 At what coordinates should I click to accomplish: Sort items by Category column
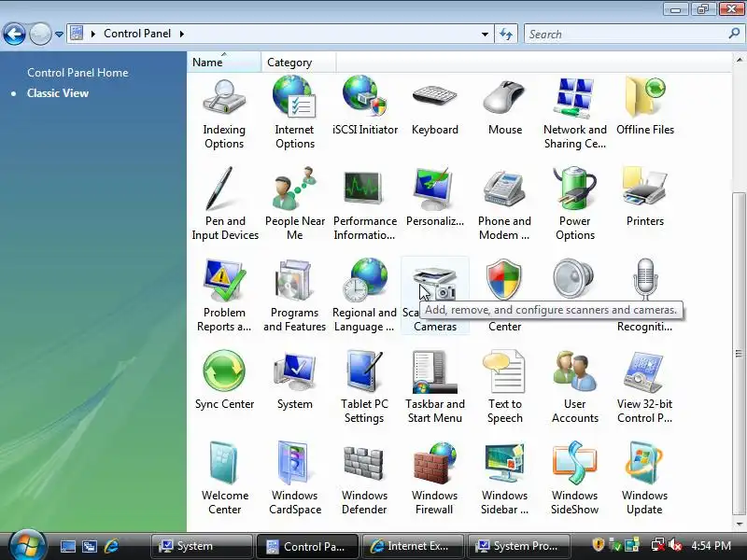click(x=299, y=63)
